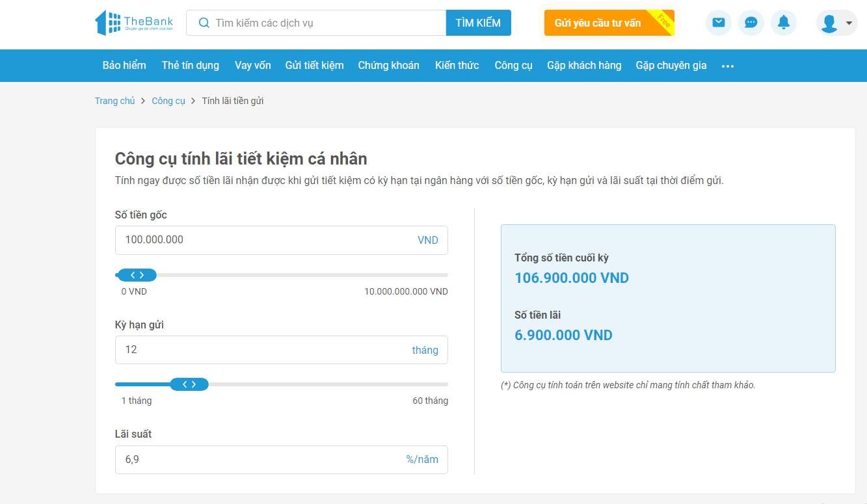Click the 1 tháng minimum label
This screenshot has width=867, height=504.
coord(136,401)
